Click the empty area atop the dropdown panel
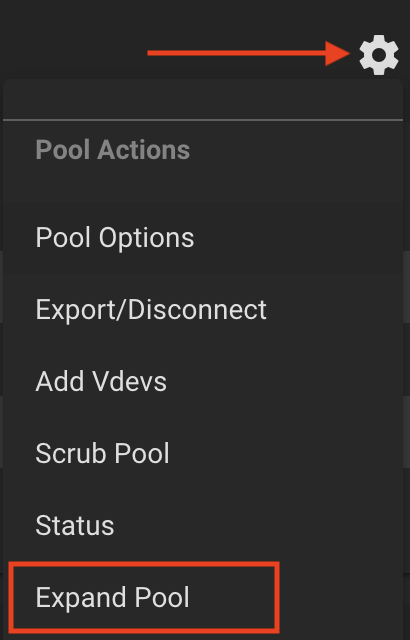This screenshot has height=640, width=410. [203, 99]
